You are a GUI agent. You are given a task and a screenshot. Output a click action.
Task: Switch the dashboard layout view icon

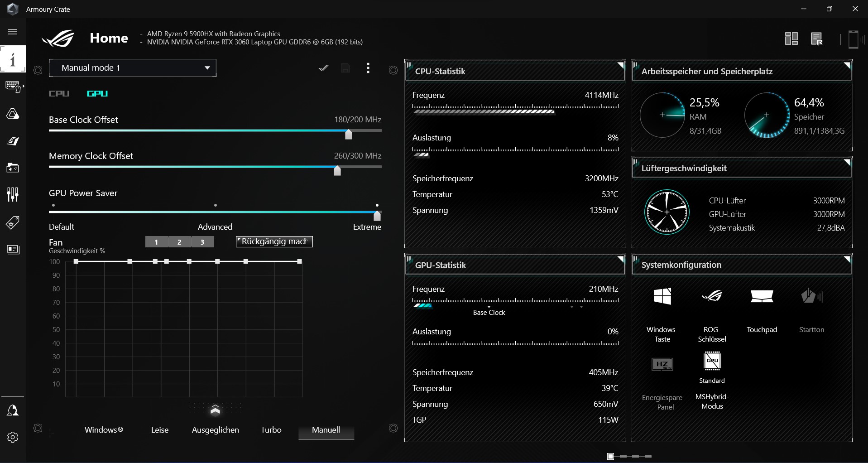791,39
